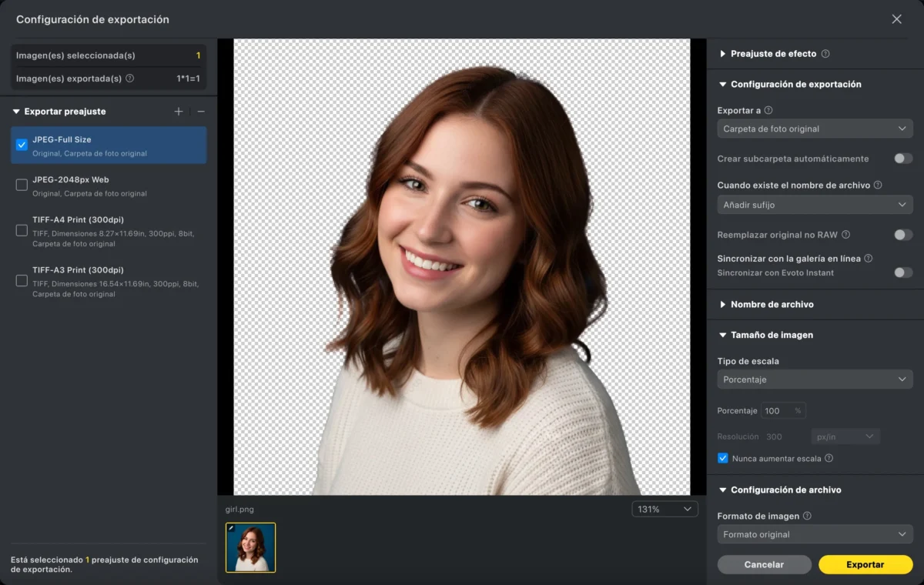Image resolution: width=924 pixels, height=585 pixels.
Task: Expand the Nombre de archivo section
Action: [x=772, y=305]
